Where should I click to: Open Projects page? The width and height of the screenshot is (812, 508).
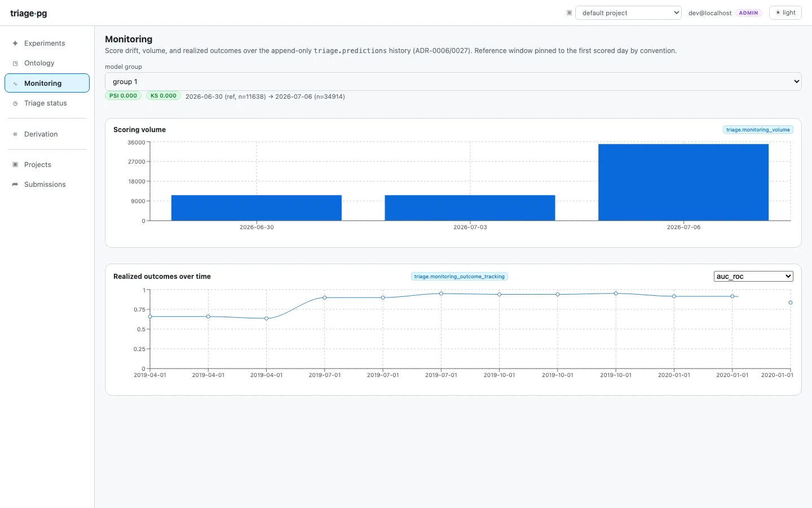[x=47, y=165]
